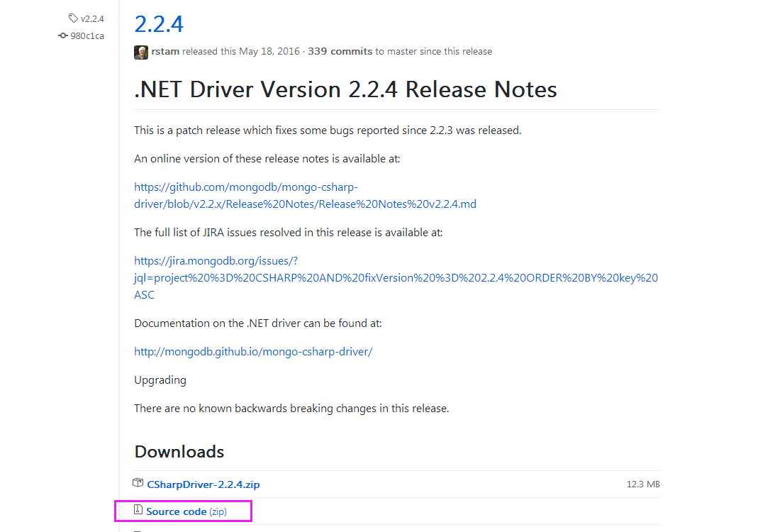Download CSharpDriver-2.2.4.zip
758x532 pixels.
point(204,484)
